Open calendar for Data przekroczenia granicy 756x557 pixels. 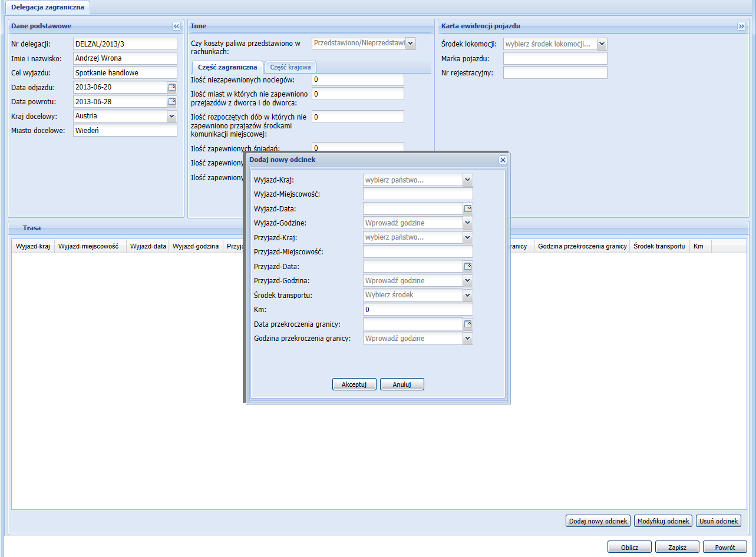(x=468, y=324)
